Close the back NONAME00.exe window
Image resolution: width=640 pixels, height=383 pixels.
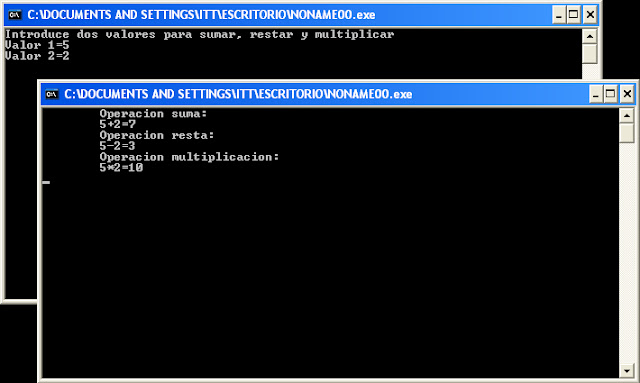(590, 15)
